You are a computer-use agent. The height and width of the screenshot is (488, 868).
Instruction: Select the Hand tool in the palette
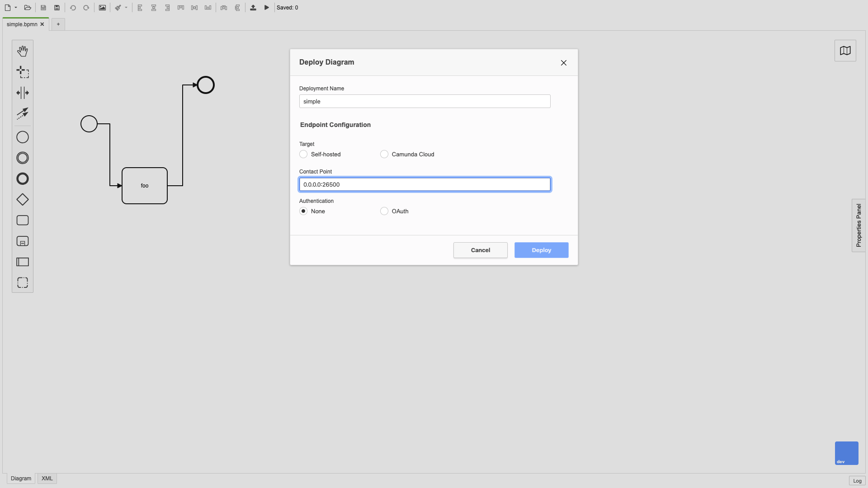pyautogui.click(x=23, y=51)
